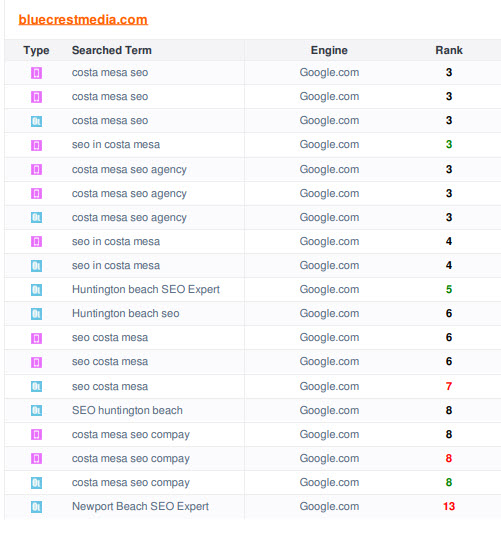Click the blue desktop icon for 'costa mesa seo compay'
This screenshot has width=501, height=550.
[36, 483]
